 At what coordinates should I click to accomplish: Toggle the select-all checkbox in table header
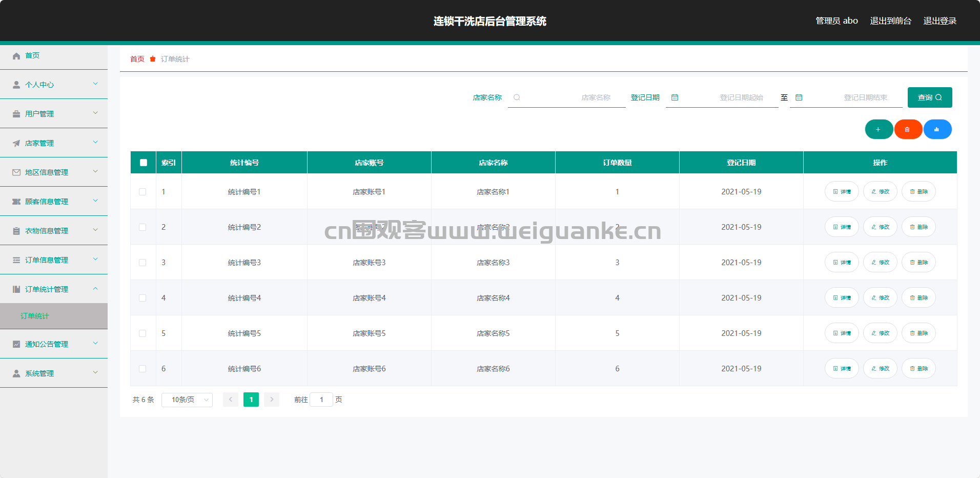pos(144,163)
